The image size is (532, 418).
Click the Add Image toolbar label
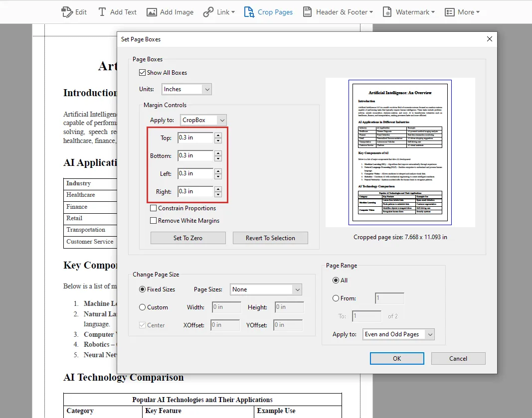[177, 12]
